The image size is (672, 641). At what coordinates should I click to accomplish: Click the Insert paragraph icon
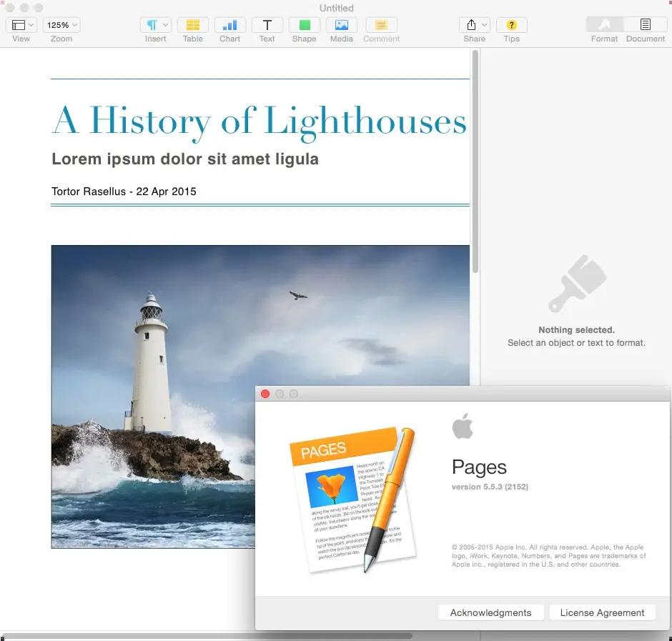[152, 25]
